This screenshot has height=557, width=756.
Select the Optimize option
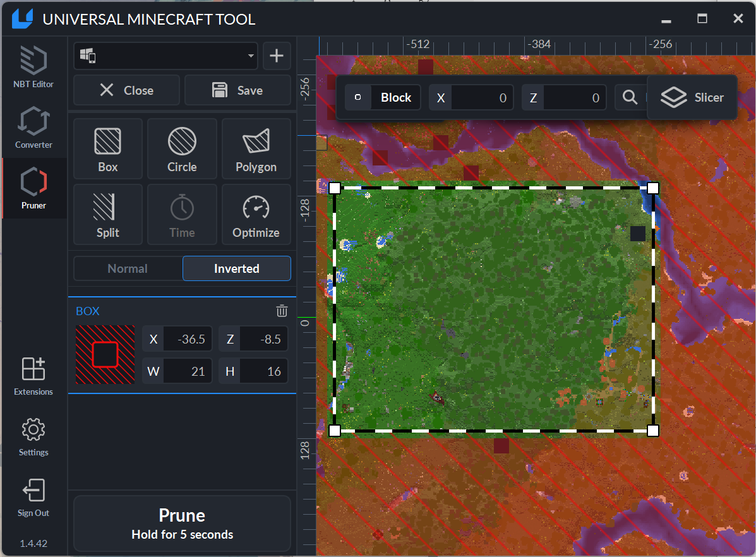pyautogui.click(x=256, y=215)
